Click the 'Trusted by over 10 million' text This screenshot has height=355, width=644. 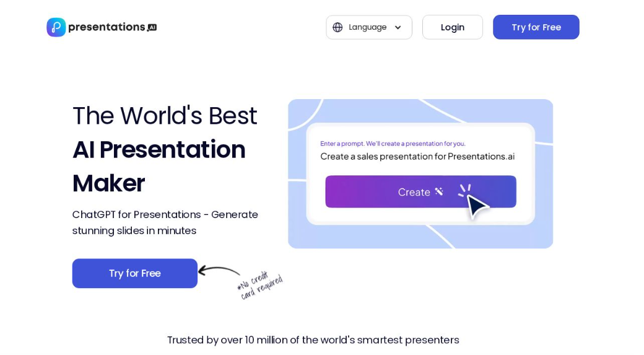(x=313, y=340)
